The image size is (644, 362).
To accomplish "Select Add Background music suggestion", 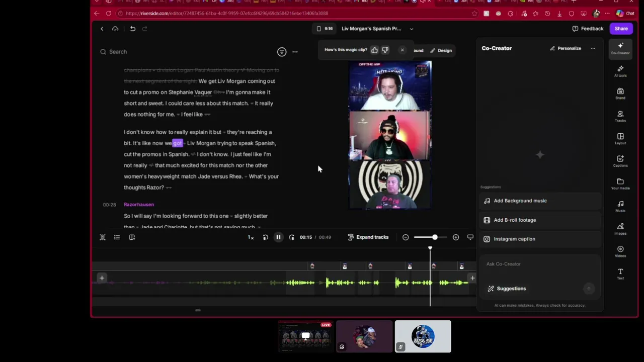I will tap(541, 201).
